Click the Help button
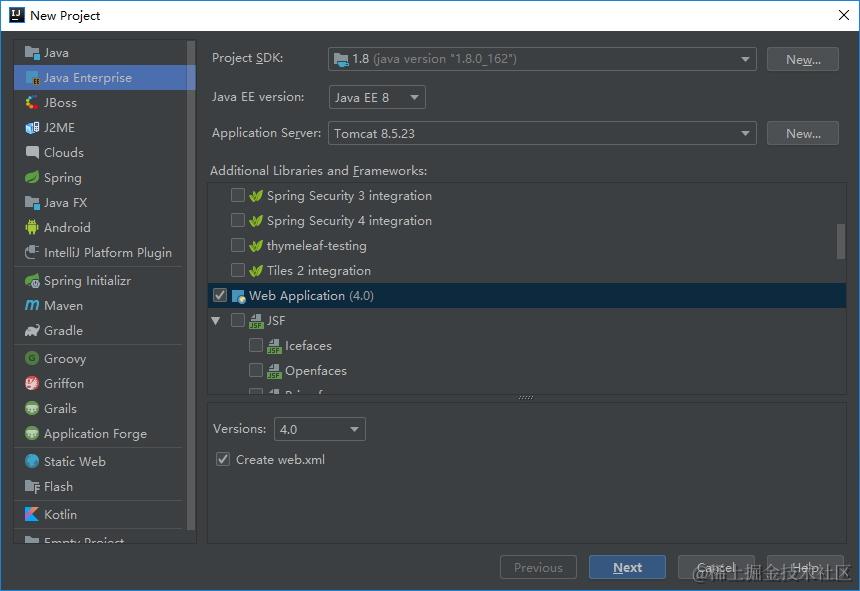Image resolution: width=860 pixels, height=591 pixels. tap(805, 567)
